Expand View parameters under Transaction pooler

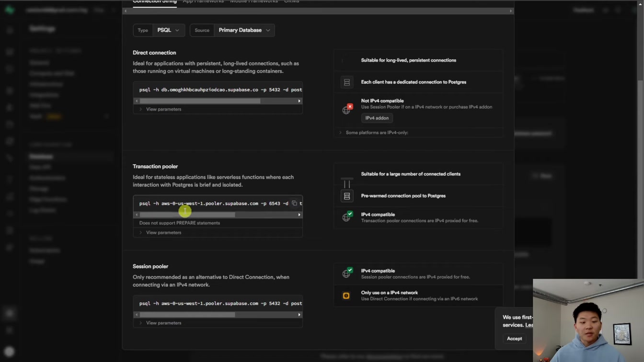(x=161, y=233)
